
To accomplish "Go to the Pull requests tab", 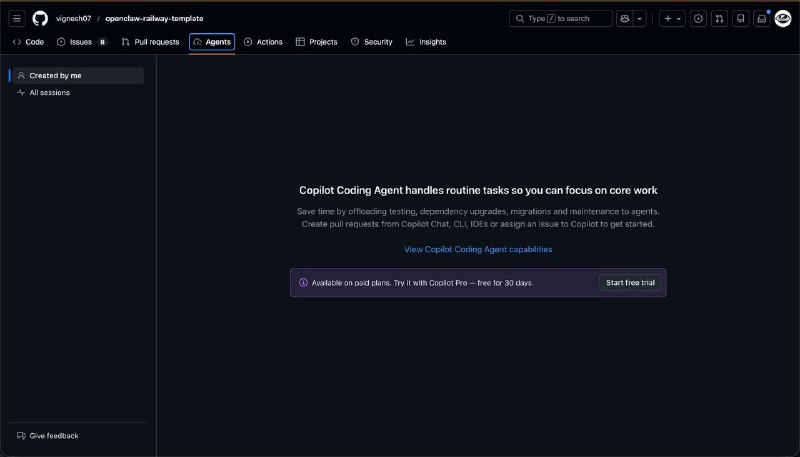I will [x=150, y=42].
